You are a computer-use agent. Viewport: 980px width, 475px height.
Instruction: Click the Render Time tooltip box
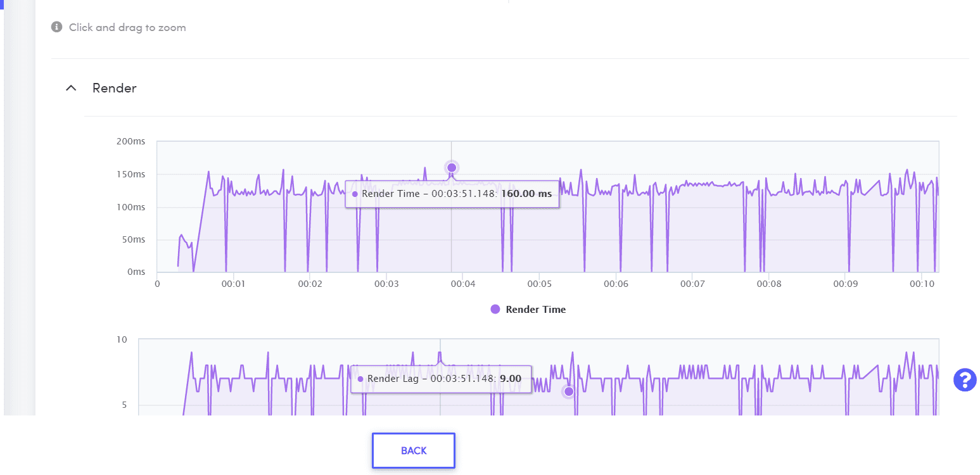(x=452, y=194)
